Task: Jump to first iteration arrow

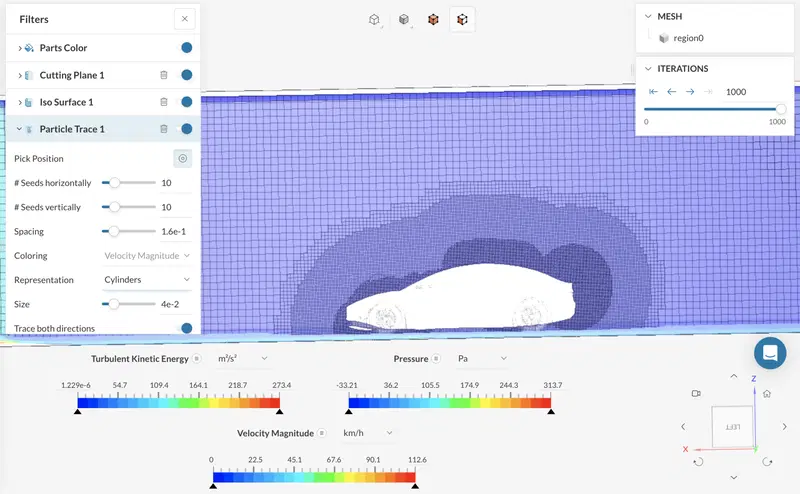Action: pos(653,92)
